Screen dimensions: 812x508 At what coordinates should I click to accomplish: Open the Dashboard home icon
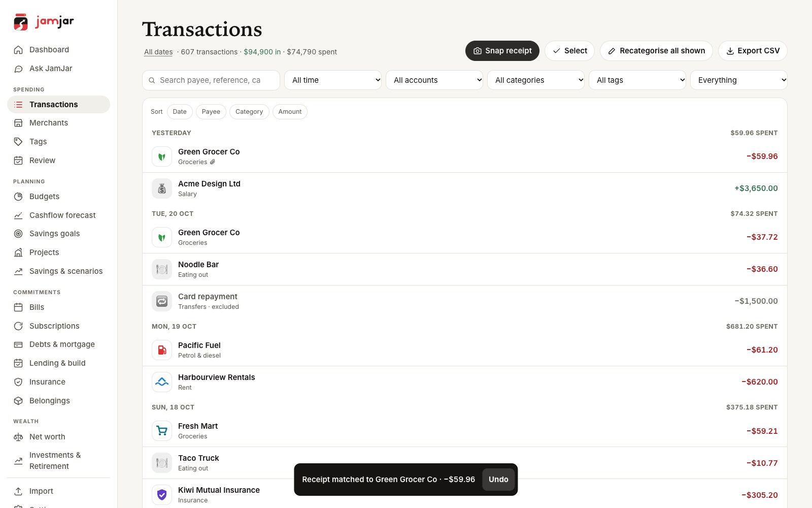coord(18,50)
